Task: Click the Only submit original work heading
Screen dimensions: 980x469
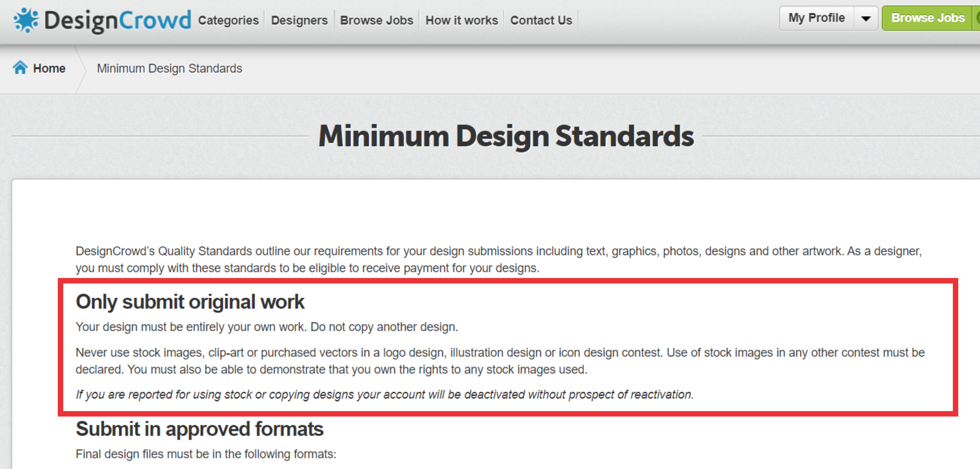Action: tap(190, 301)
